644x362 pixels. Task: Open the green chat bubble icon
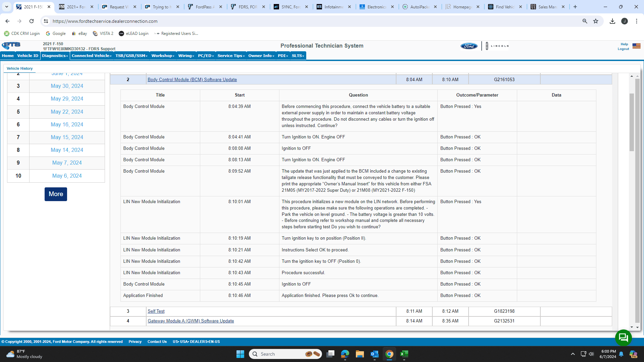point(623,338)
